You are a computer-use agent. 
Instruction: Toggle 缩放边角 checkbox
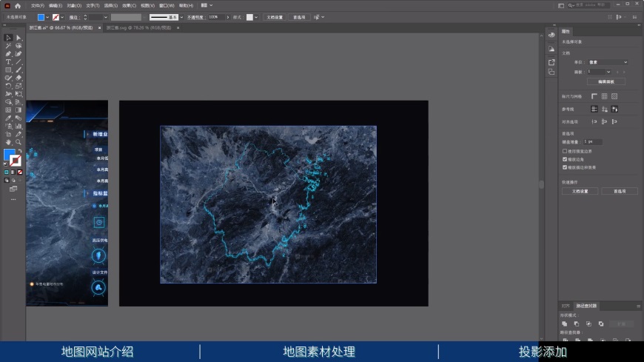click(x=565, y=159)
